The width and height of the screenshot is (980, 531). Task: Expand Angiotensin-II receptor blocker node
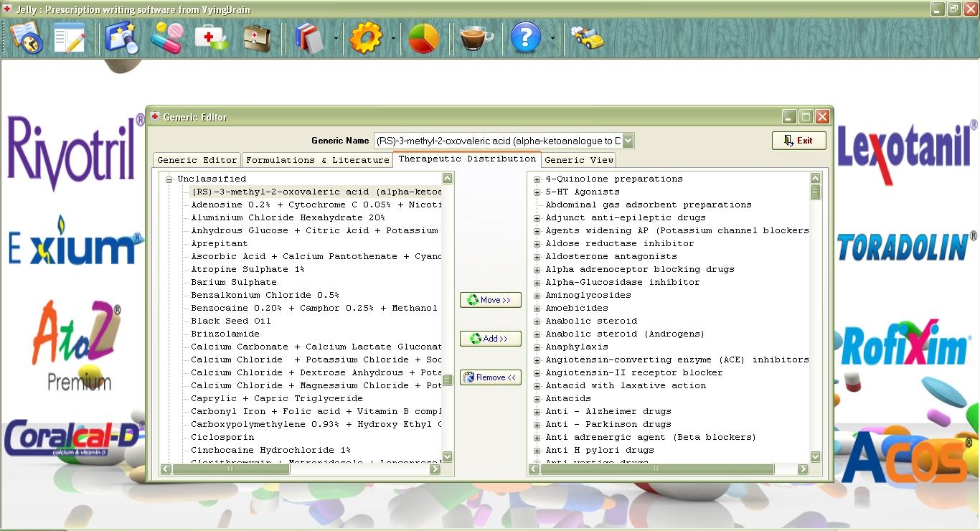pos(537,373)
